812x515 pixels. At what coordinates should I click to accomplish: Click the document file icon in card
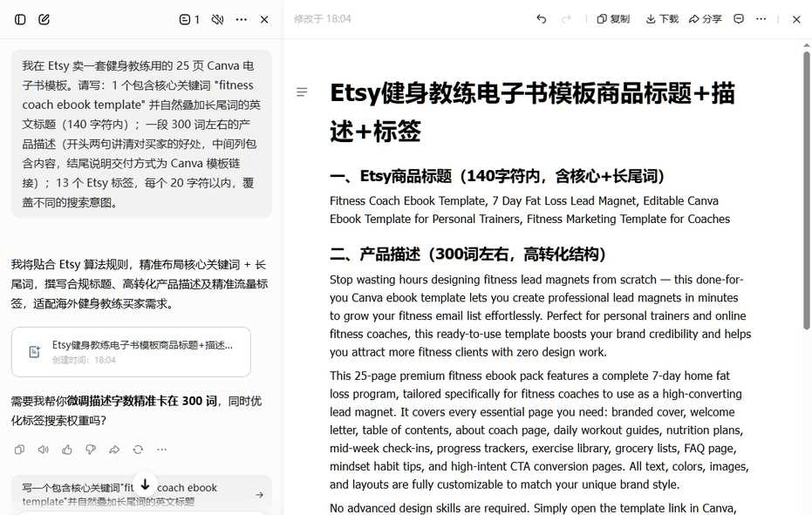[34, 352]
